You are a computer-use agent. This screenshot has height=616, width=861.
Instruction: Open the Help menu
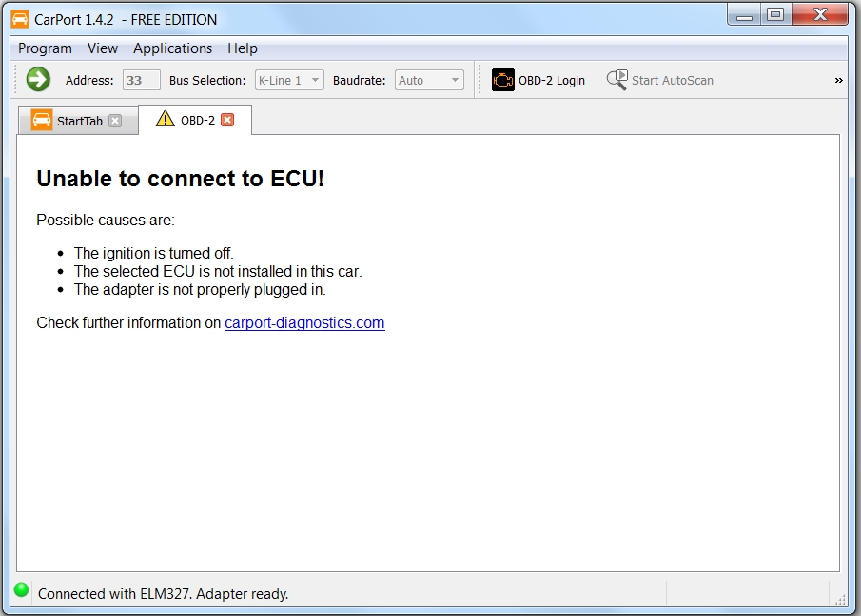click(243, 48)
